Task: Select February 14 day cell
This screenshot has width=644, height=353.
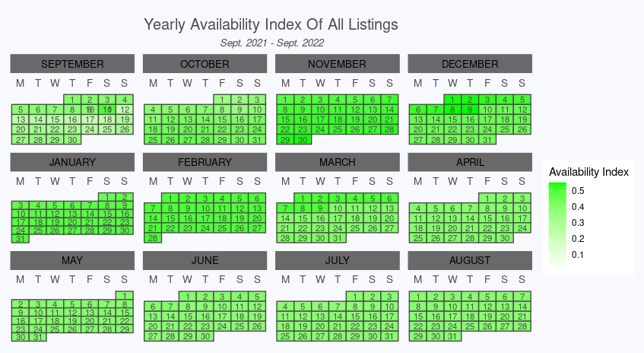Action: pyautogui.click(x=153, y=218)
